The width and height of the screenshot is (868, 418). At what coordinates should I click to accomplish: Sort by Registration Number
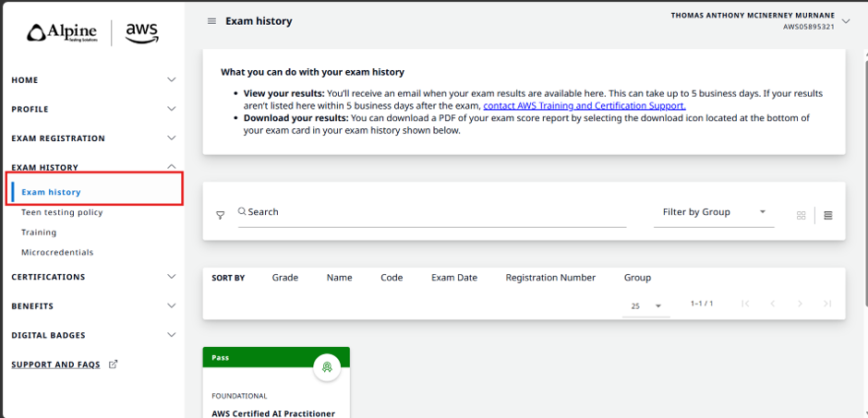point(550,278)
